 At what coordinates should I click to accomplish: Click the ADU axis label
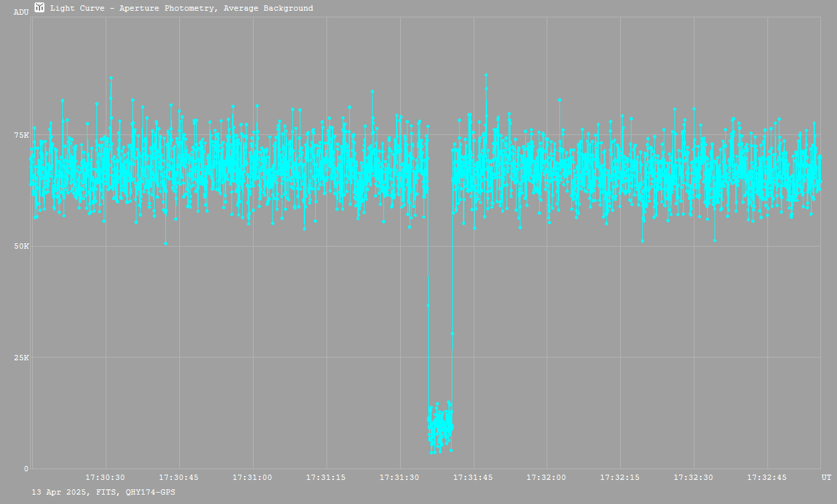tap(21, 12)
